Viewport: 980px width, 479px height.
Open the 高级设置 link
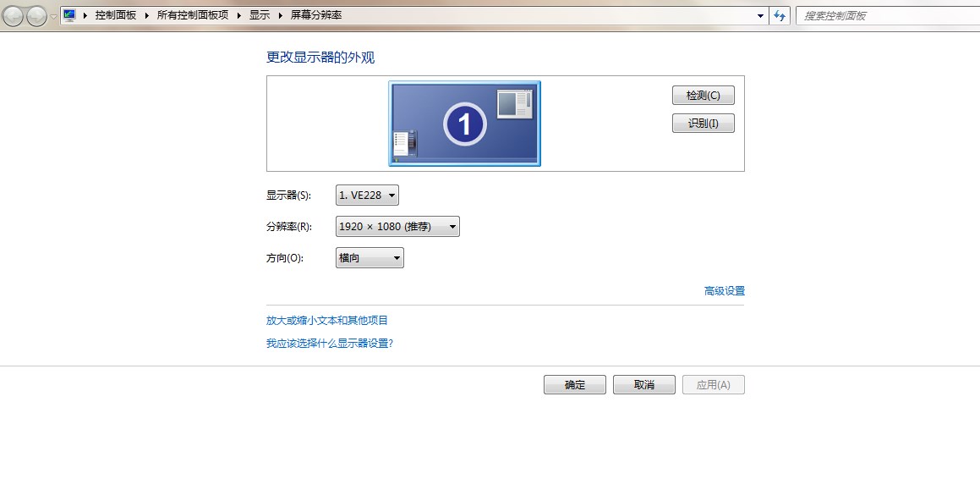point(724,291)
